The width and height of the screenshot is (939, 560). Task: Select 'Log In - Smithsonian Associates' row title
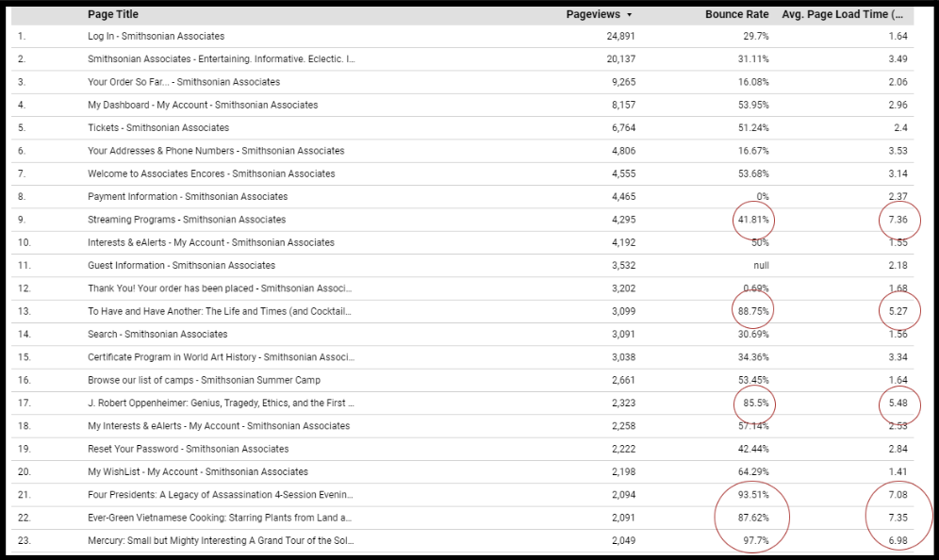point(156,36)
